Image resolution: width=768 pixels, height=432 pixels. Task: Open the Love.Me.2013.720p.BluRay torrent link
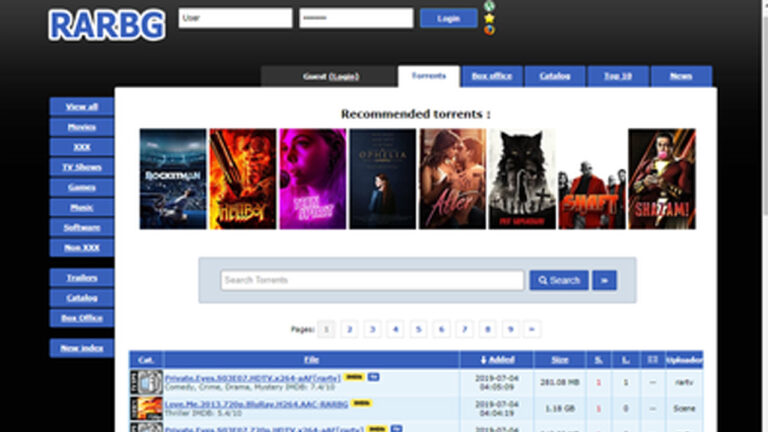click(256, 404)
